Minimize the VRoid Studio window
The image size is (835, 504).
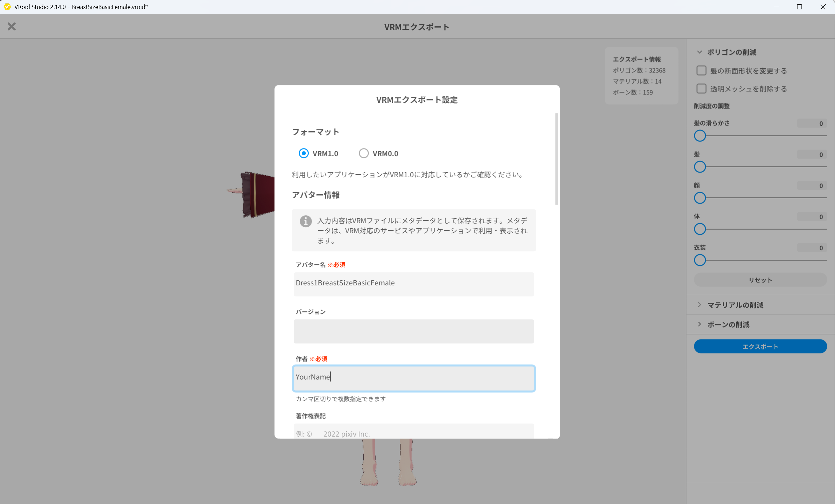pyautogui.click(x=776, y=7)
